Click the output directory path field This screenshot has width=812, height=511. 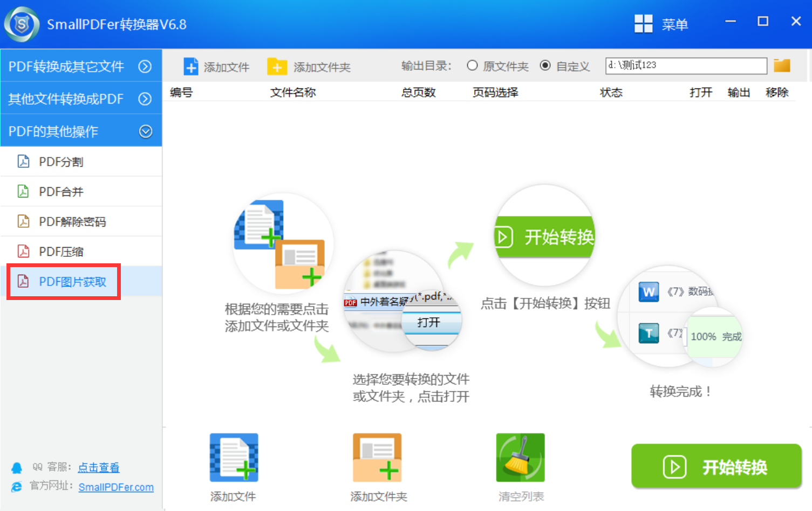point(686,66)
